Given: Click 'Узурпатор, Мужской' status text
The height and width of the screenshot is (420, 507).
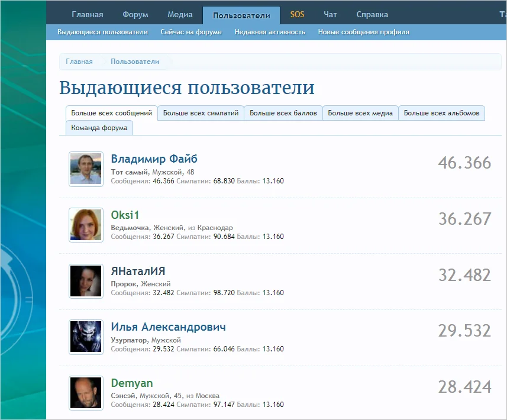Looking at the screenshot, I should (146, 340).
